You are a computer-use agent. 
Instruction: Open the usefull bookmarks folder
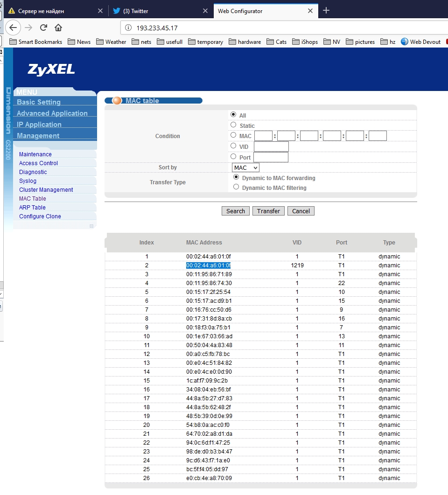click(169, 42)
